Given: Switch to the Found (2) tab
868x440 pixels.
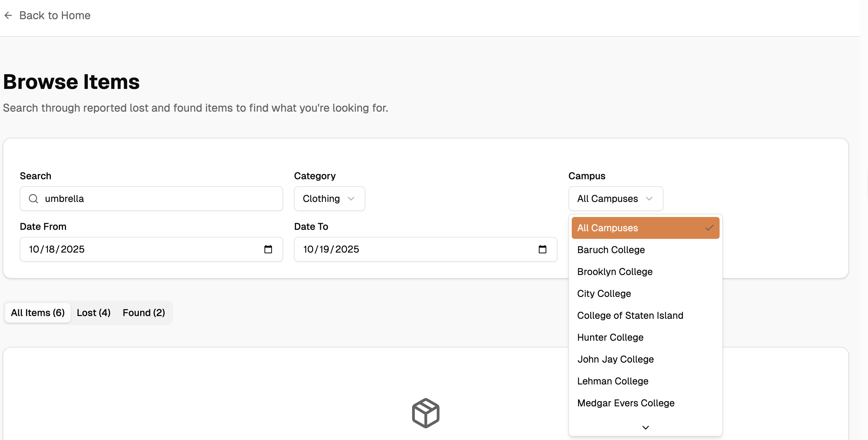Looking at the screenshot, I should coord(143,313).
